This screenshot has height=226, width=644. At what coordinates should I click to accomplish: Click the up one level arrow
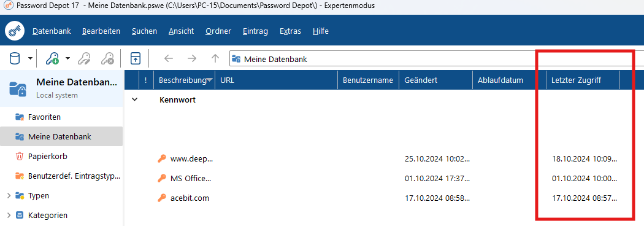coord(215,59)
